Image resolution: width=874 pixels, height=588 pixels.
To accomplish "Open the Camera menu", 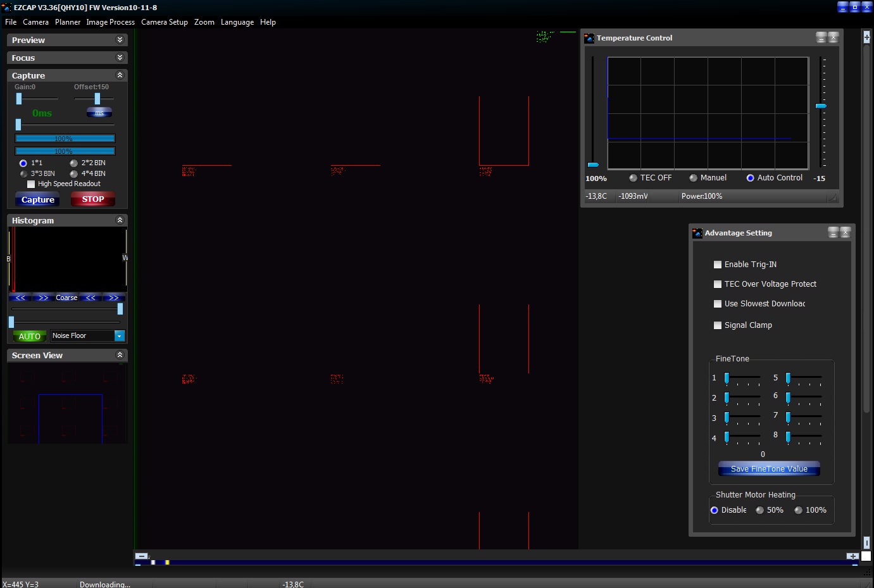I will pyautogui.click(x=35, y=22).
